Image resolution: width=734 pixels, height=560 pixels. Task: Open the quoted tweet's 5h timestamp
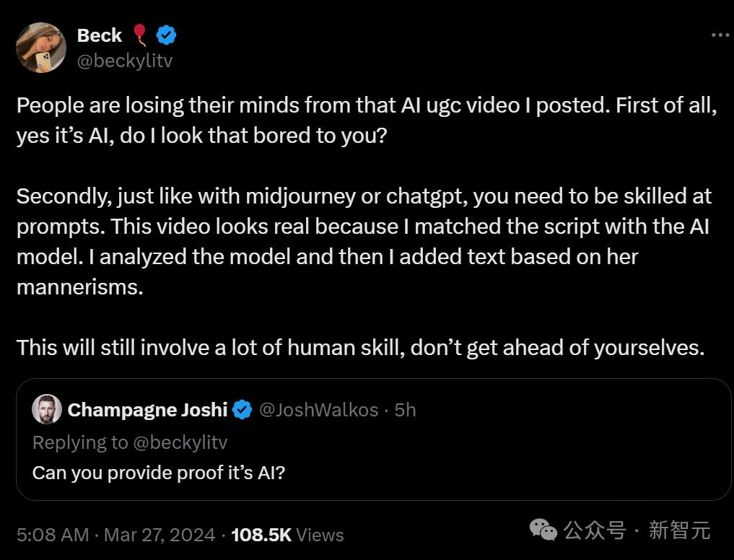click(x=405, y=410)
